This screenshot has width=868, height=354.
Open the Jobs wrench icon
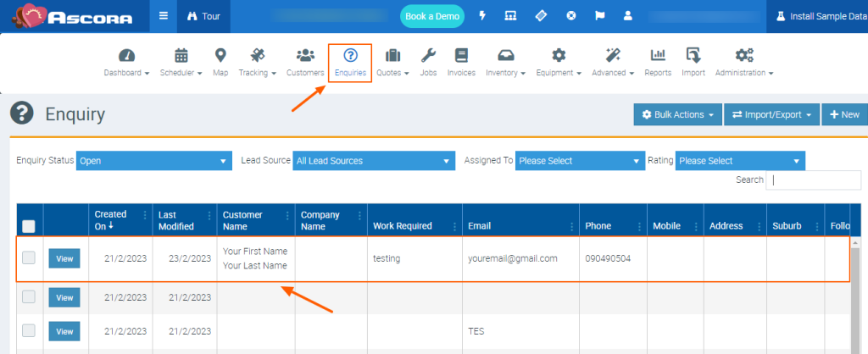[x=428, y=57]
